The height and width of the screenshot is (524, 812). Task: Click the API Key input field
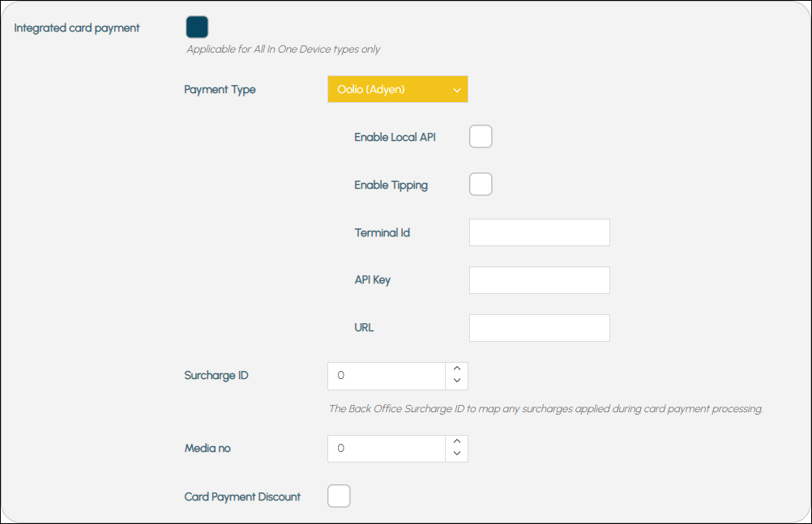540,280
